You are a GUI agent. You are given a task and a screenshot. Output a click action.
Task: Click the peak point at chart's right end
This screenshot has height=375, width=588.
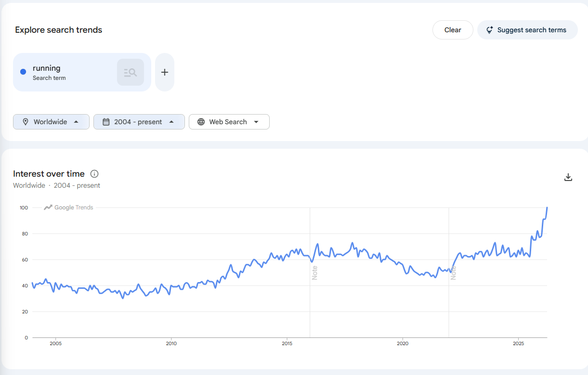pos(547,207)
